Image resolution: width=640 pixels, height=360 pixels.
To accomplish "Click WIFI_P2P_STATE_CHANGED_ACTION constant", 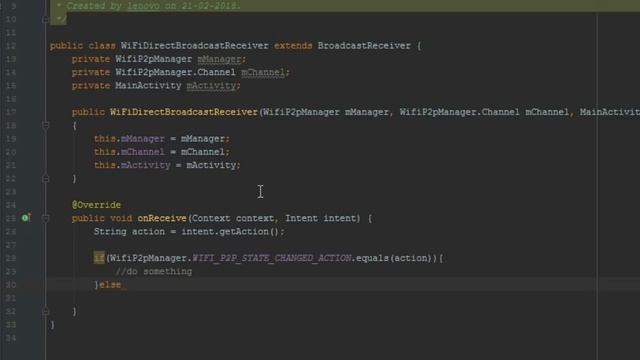I will (x=271, y=258).
